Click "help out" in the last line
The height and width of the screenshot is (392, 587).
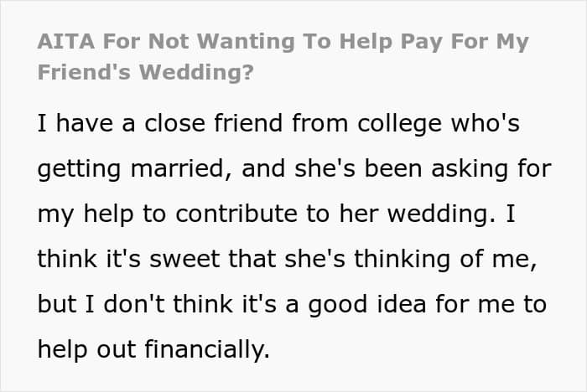[86, 349]
